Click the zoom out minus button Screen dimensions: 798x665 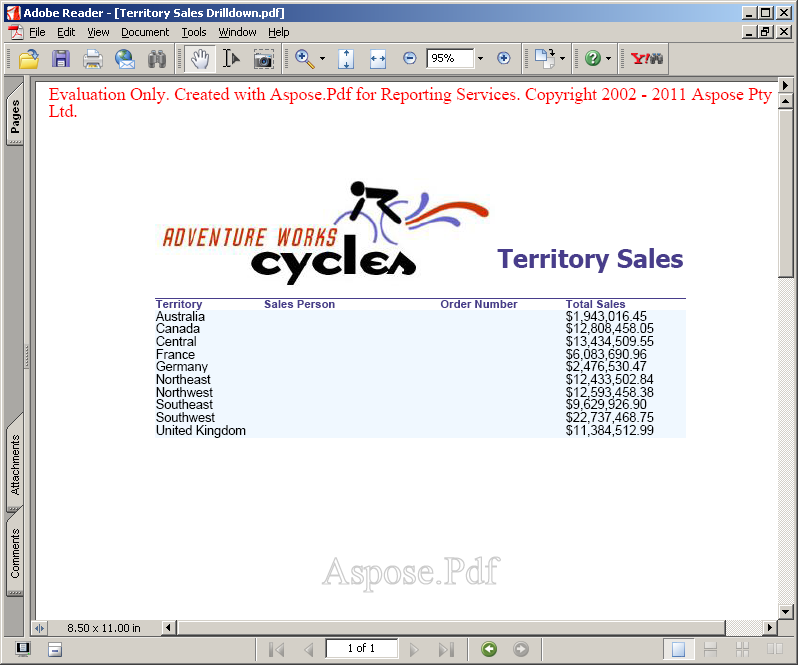pos(409,59)
